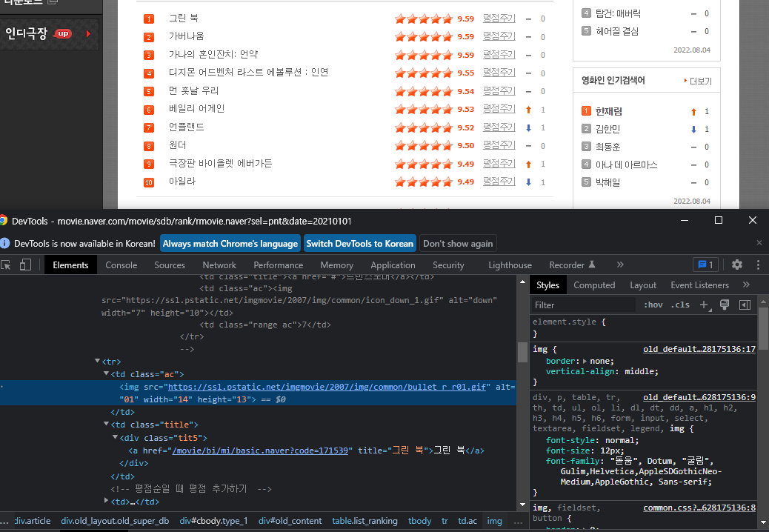Select td.ac in the DOM breadcrumb

(x=467, y=521)
